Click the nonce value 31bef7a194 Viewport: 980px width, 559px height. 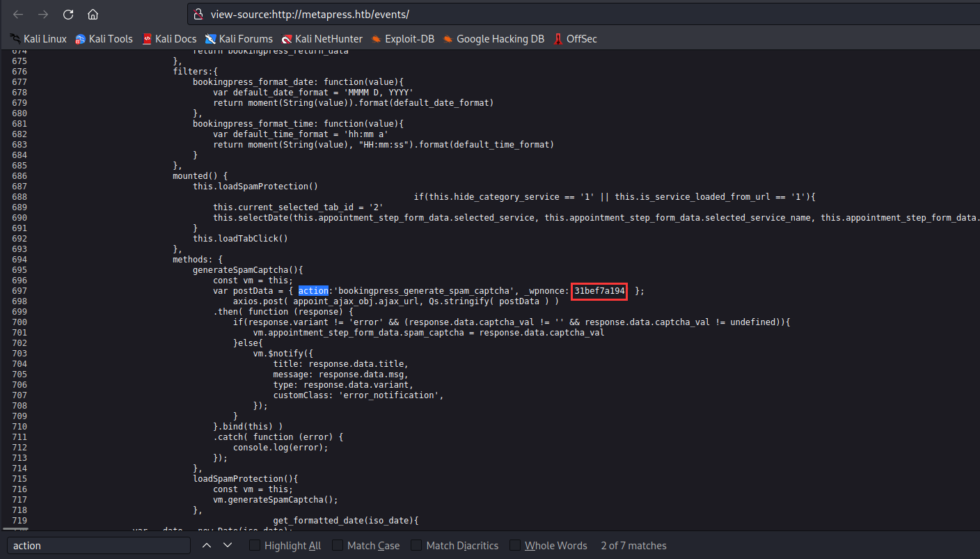click(599, 291)
